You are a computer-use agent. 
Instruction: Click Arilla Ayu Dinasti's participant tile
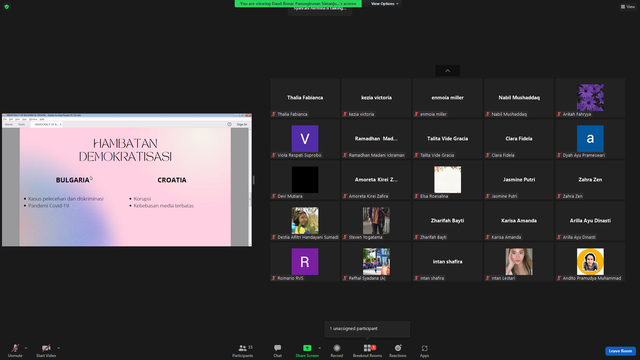pos(590,221)
